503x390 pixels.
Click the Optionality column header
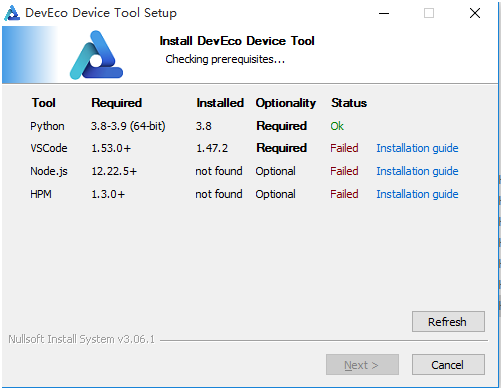click(x=286, y=103)
